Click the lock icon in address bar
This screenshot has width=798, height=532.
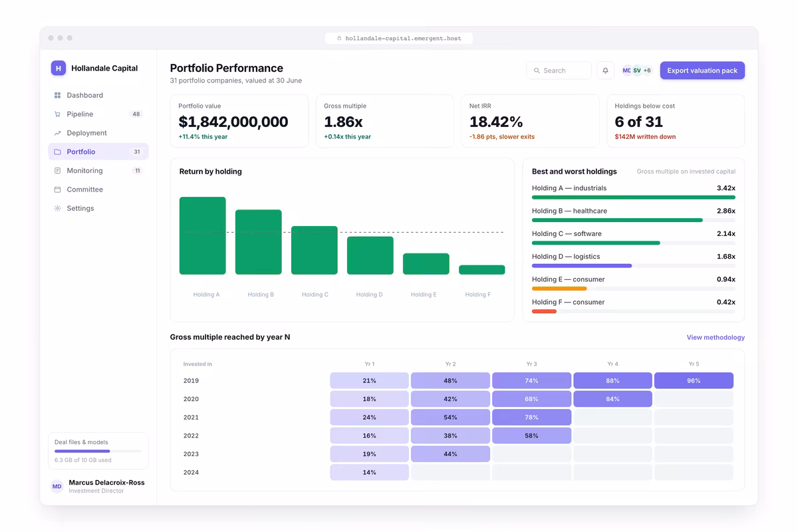[339, 39]
